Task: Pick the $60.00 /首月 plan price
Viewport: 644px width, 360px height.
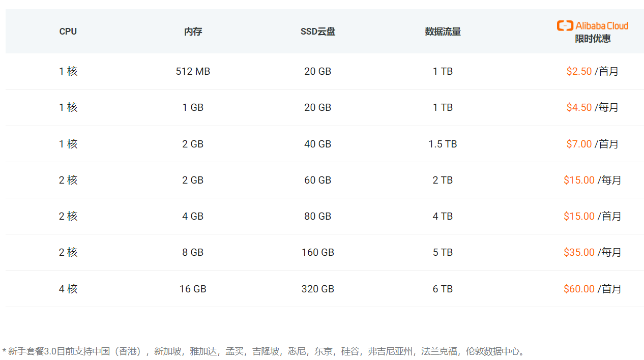Action: 592,289
